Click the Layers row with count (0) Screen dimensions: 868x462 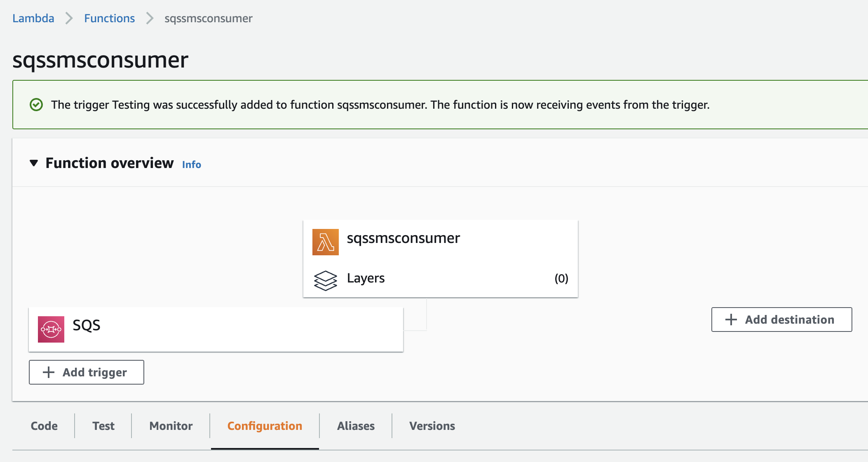(x=441, y=279)
